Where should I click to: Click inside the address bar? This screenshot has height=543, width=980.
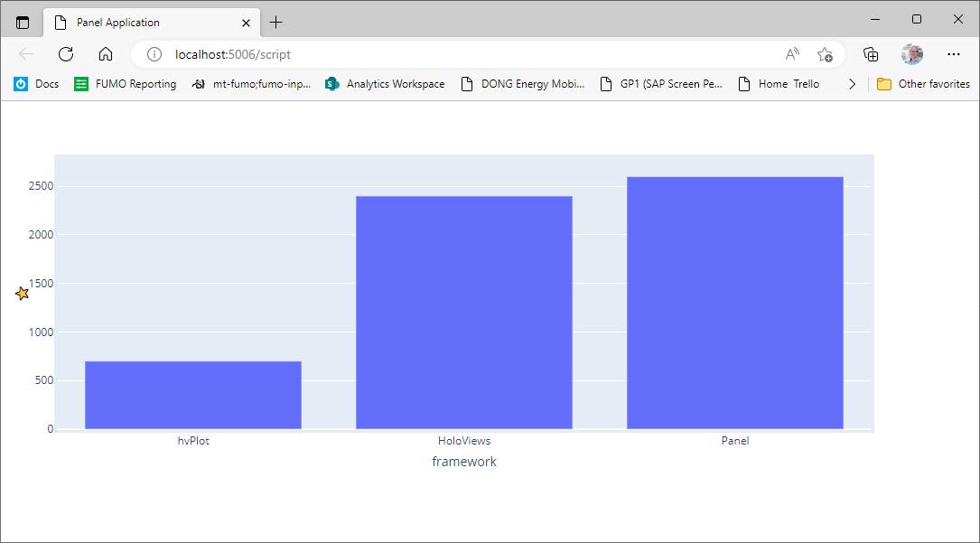pyautogui.click(x=361, y=54)
